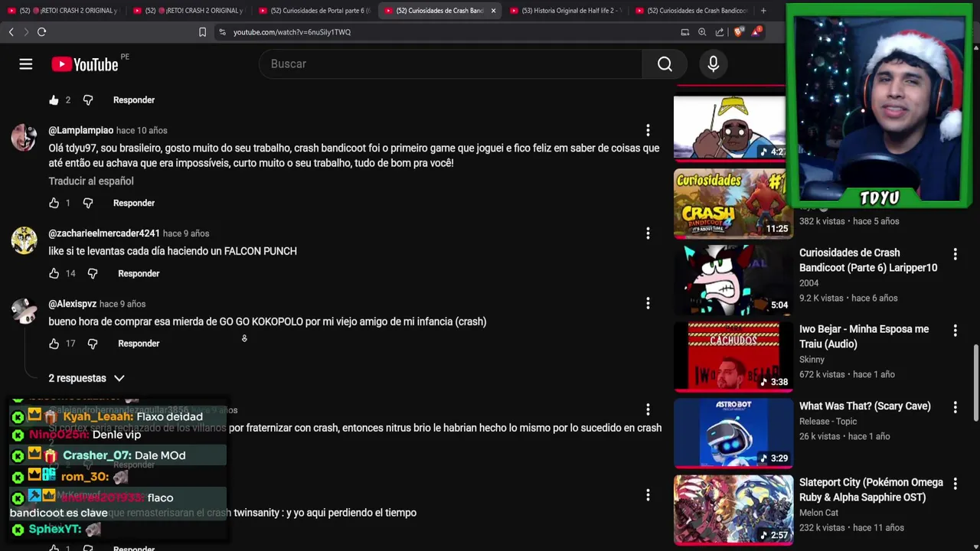
Task: Open new browser tab with plus
Action: [763, 11]
